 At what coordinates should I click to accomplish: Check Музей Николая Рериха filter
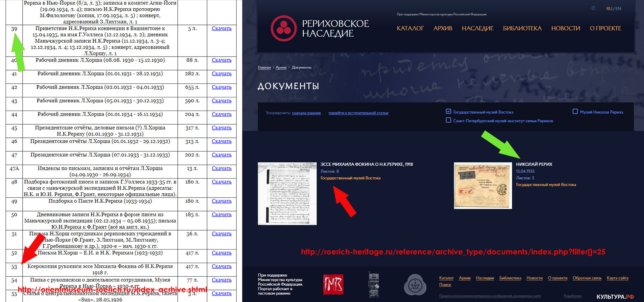click(x=575, y=111)
